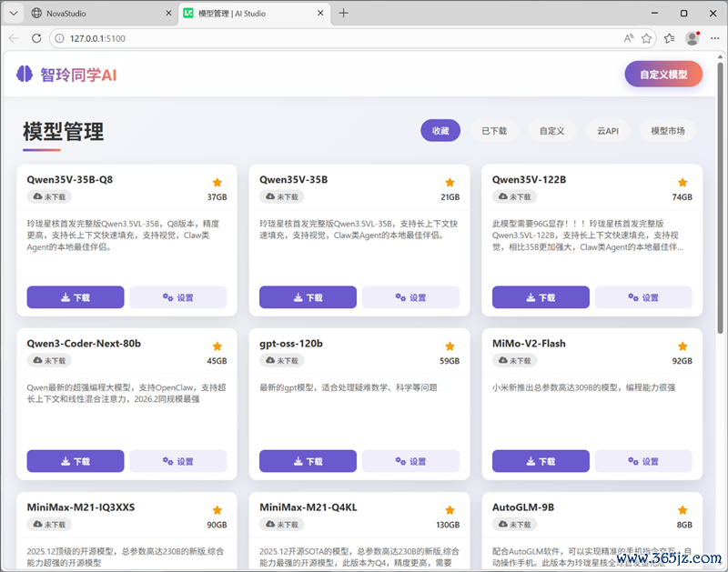Viewport: 728px width, 572px height.
Task: Download the gpt-oss-120b model
Action: click(x=308, y=461)
